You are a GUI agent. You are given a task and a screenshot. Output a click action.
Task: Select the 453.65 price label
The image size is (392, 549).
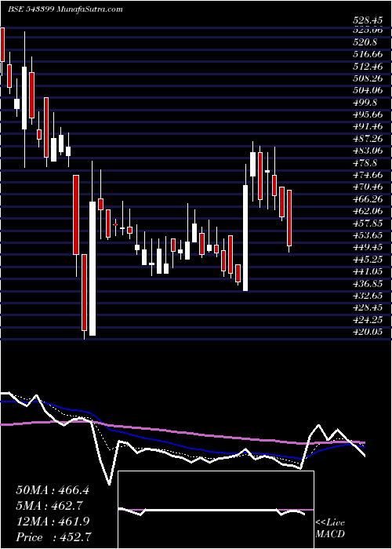[367, 235]
